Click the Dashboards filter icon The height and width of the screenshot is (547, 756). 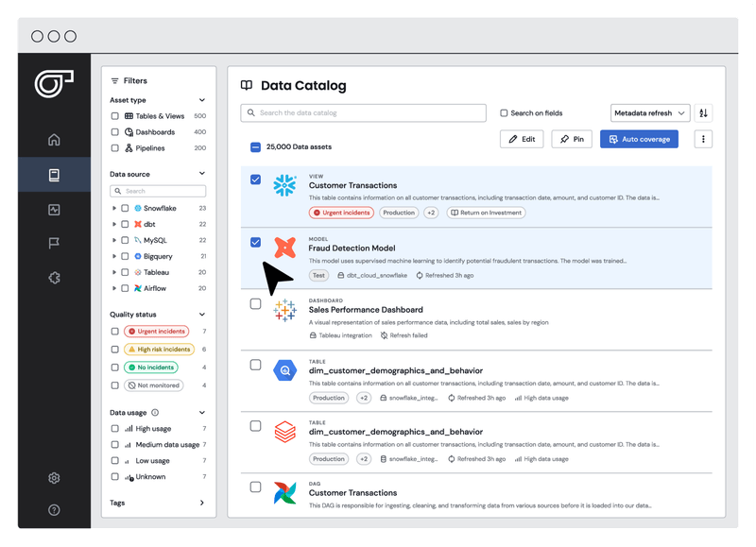point(129,132)
